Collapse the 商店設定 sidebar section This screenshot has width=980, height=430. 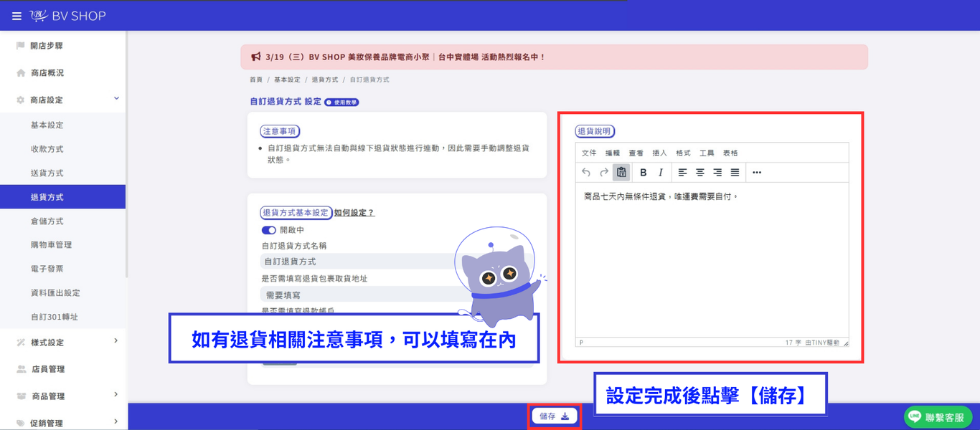point(116,99)
